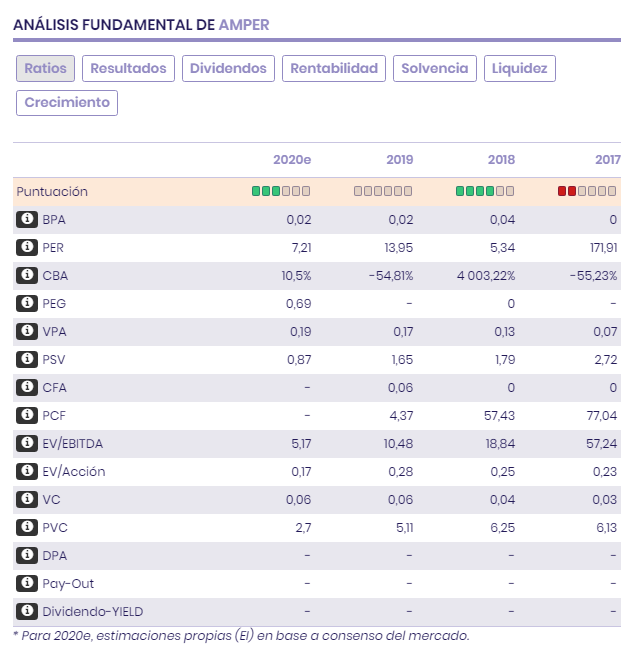Click the Dividendo-YIELD info icon
The width and height of the screenshot is (631, 652).
pos(27,611)
